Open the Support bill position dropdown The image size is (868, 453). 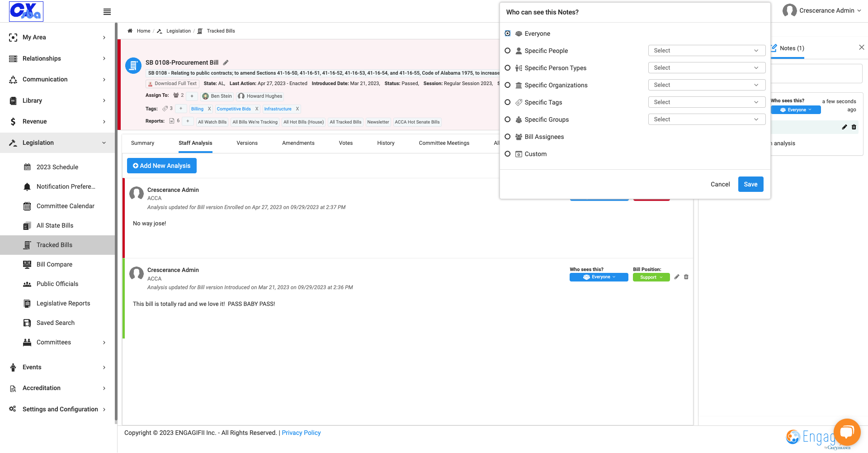coord(651,277)
